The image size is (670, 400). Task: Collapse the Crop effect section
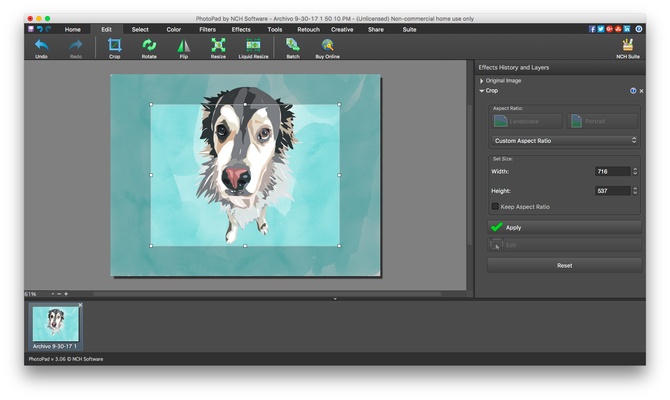(482, 91)
